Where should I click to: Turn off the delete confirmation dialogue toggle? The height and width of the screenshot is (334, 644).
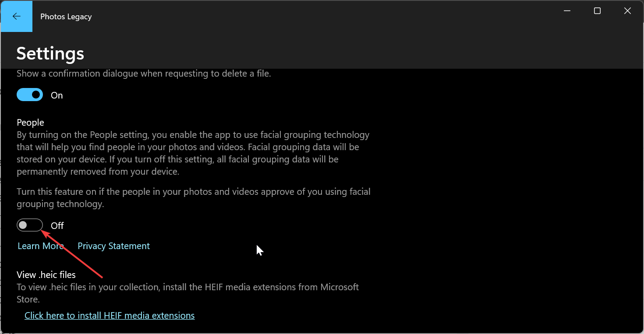click(x=30, y=95)
